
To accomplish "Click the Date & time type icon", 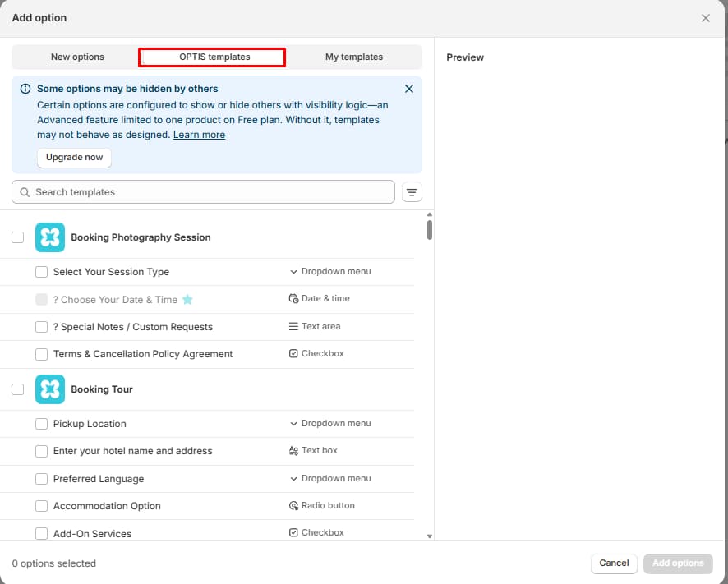I will pos(293,298).
